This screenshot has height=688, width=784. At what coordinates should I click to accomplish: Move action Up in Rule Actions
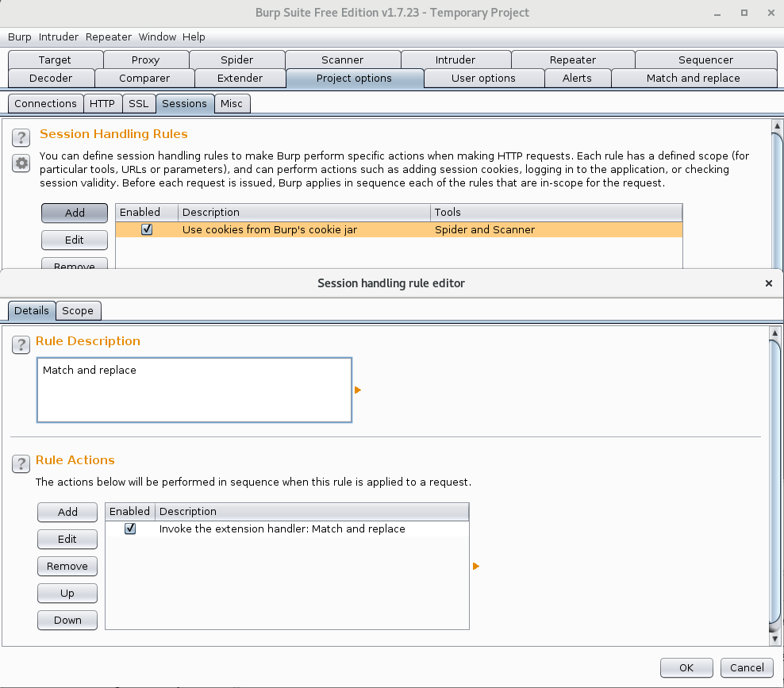(x=67, y=593)
